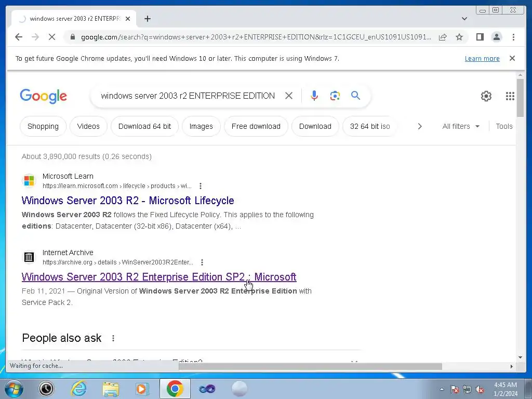Stop loading the current page

click(x=52, y=37)
